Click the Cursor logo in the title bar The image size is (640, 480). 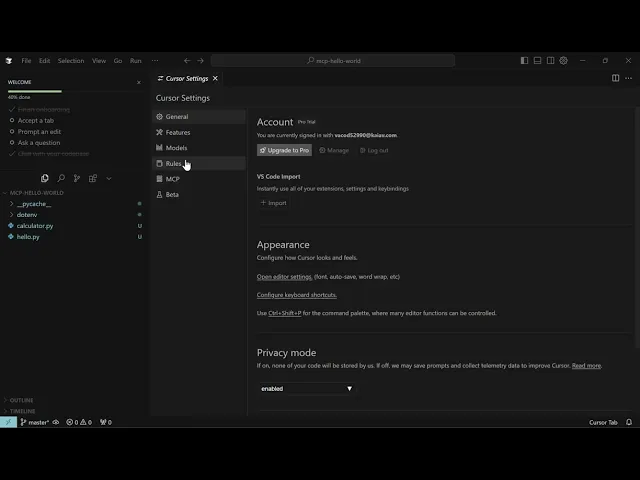click(9, 61)
